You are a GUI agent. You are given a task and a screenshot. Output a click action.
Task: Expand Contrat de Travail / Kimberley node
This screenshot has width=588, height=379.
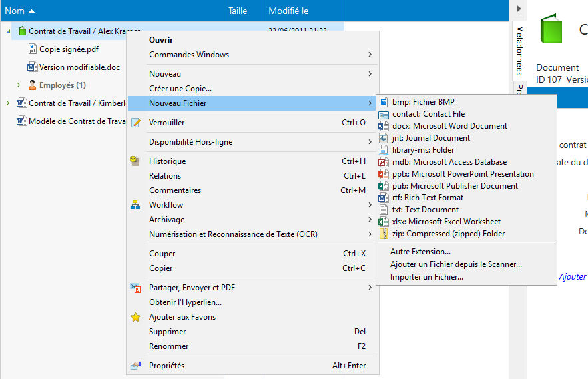8,103
